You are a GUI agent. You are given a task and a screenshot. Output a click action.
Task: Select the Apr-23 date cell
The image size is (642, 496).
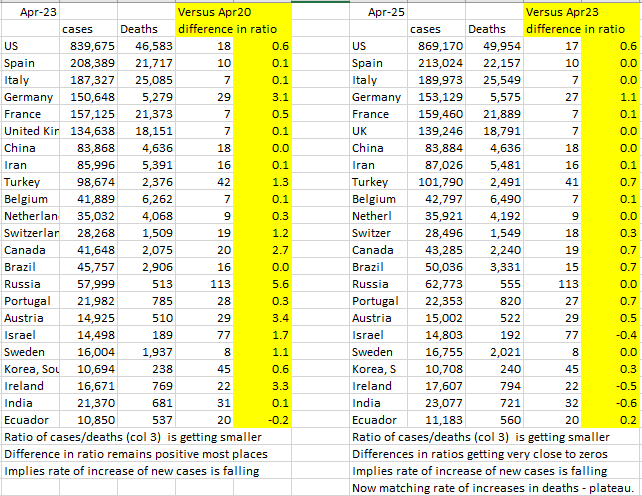point(30,12)
